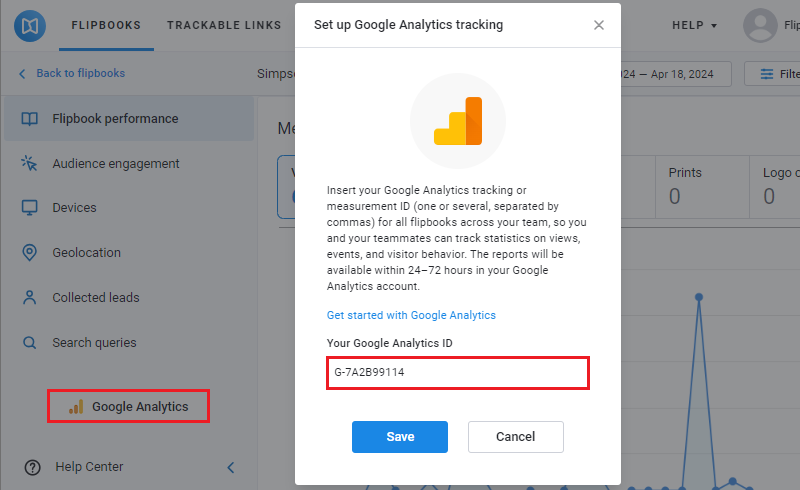
Task: Click the Google Analytics ID input field
Action: (x=458, y=373)
